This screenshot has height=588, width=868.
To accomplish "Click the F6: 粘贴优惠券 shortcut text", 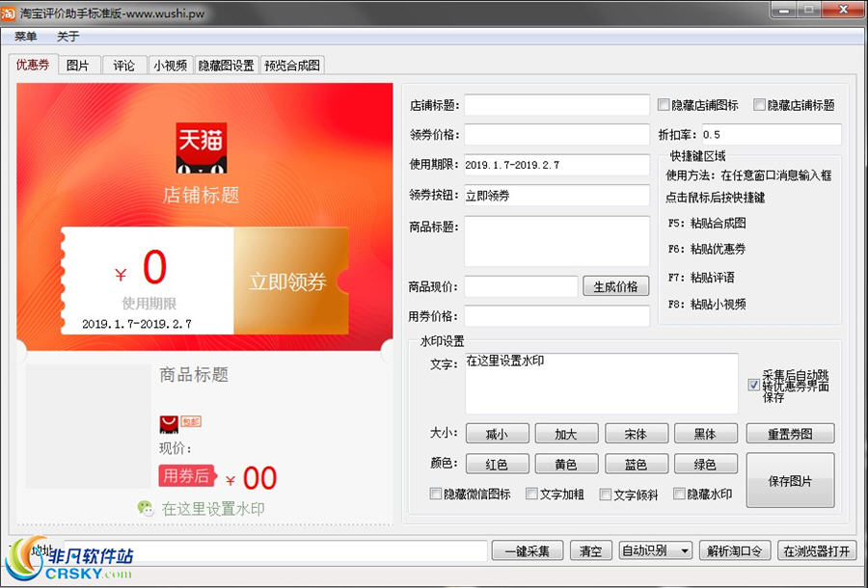I will pos(707,249).
